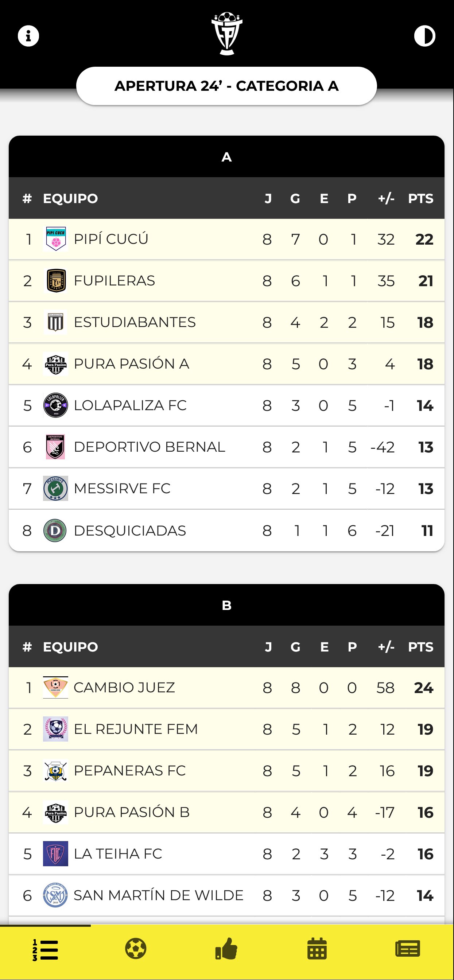Select the La Teiha FC logo
This screenshot has height=980, width=454.
click(x=55, y=854)
